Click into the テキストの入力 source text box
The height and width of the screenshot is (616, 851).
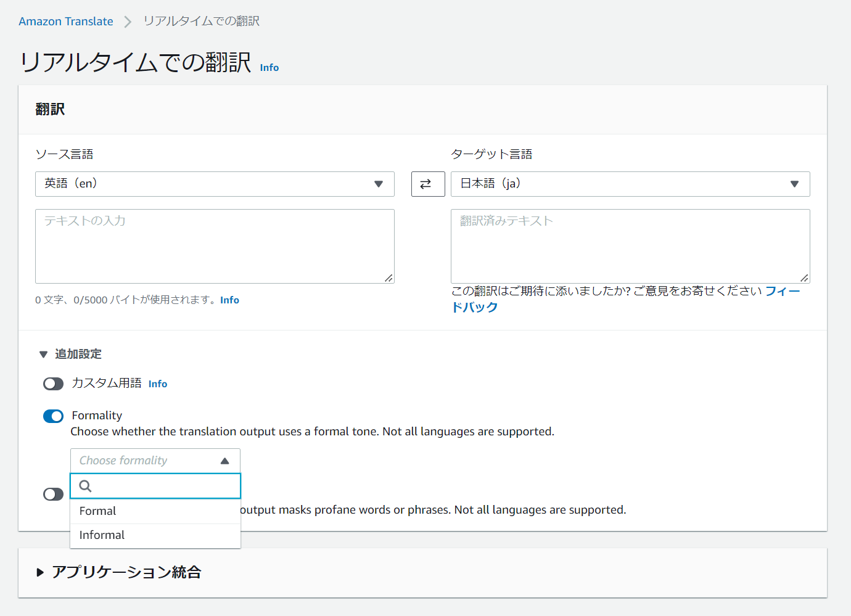[214, 246]
